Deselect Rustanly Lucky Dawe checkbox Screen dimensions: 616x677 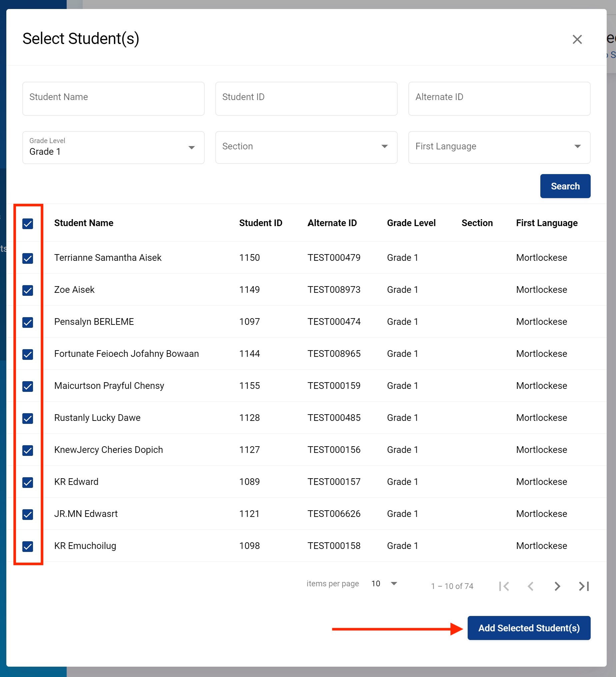click(28, 419)
